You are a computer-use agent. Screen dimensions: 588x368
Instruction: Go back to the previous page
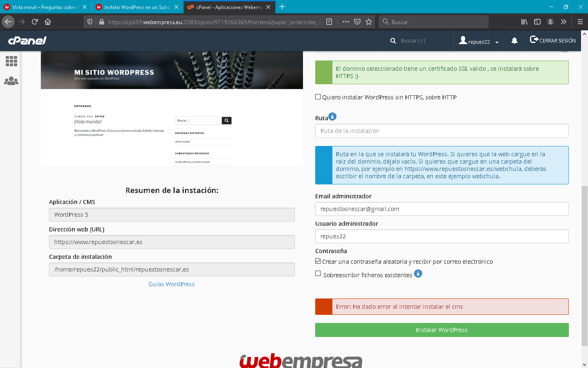click(8, 22)
